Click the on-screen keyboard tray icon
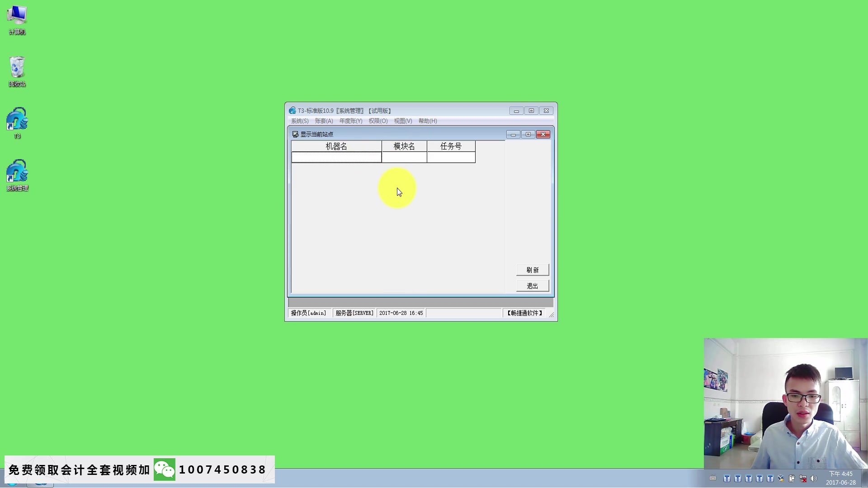The image size is (868, 488). click(x=713, y=478)
